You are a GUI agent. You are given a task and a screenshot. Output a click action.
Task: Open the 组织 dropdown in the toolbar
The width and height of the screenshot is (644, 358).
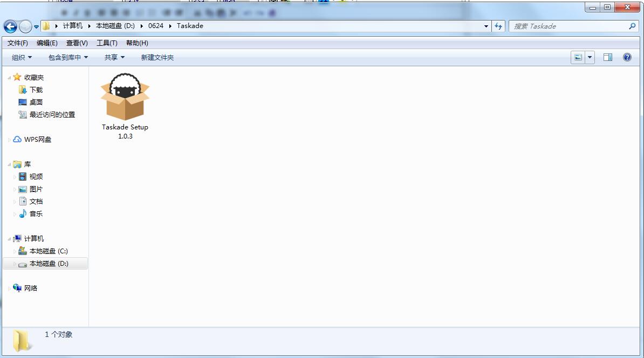(x=22, y=58)
